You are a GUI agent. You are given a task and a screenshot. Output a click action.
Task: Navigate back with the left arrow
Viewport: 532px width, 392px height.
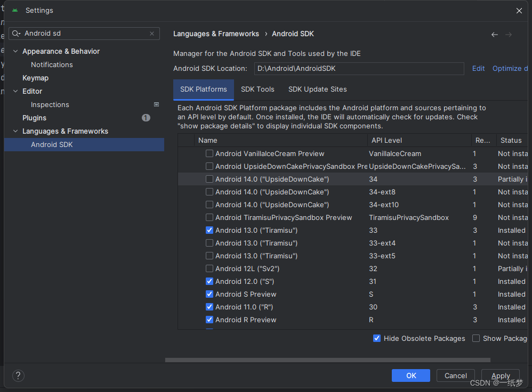pyautogui.click(x=495, y=35)
